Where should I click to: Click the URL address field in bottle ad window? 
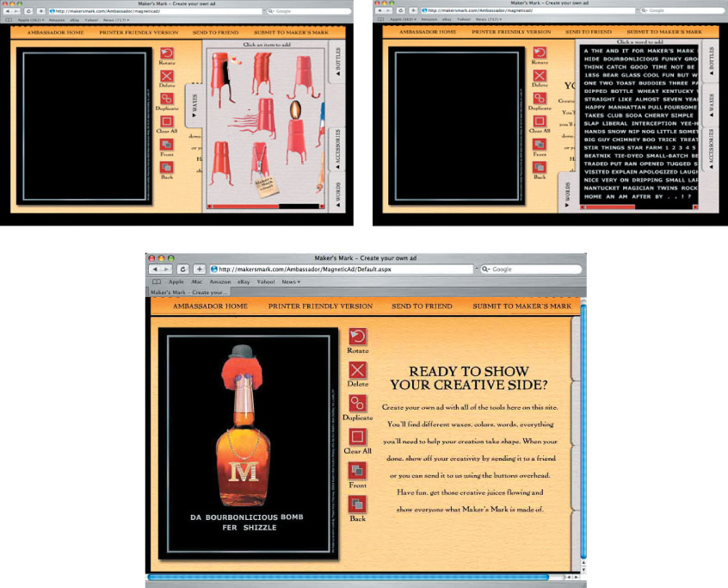point(342,269)
